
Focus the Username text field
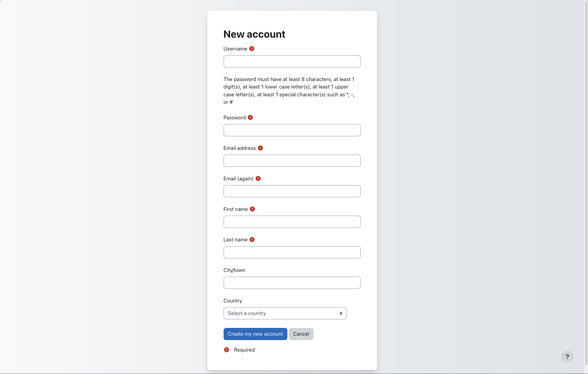click(292, 61)
